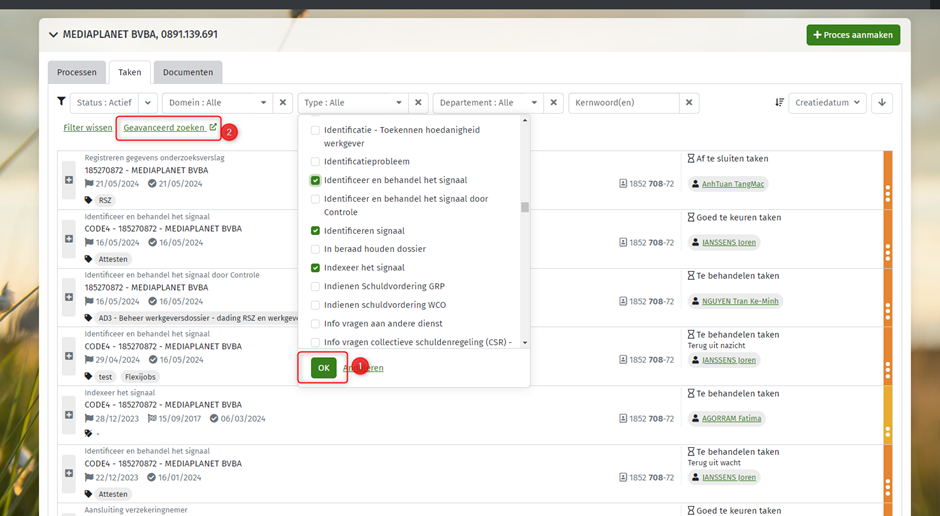Collapse the MEDIAPLANET BVBA panel chevron
The image size is (940, 516).
(53, 35)
